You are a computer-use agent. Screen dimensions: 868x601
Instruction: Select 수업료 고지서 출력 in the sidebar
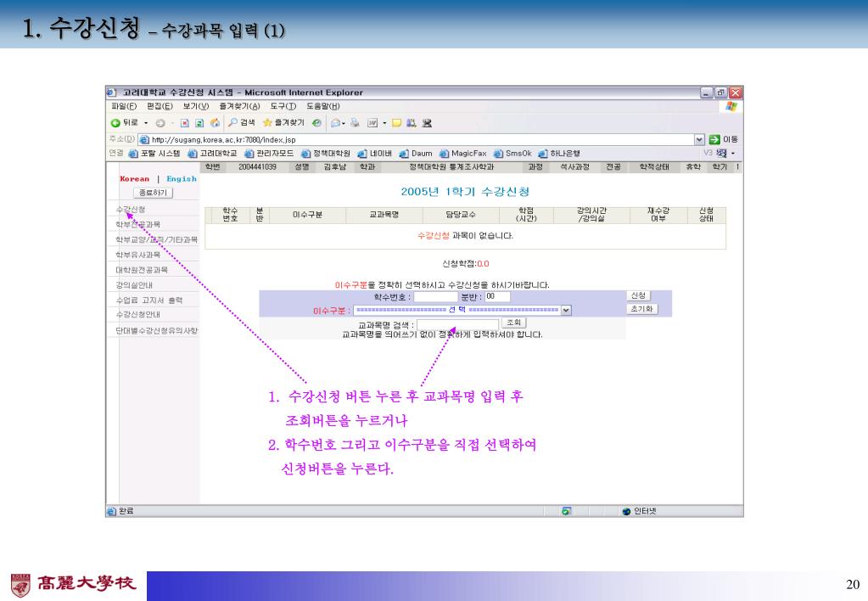(x=149, y=300)
